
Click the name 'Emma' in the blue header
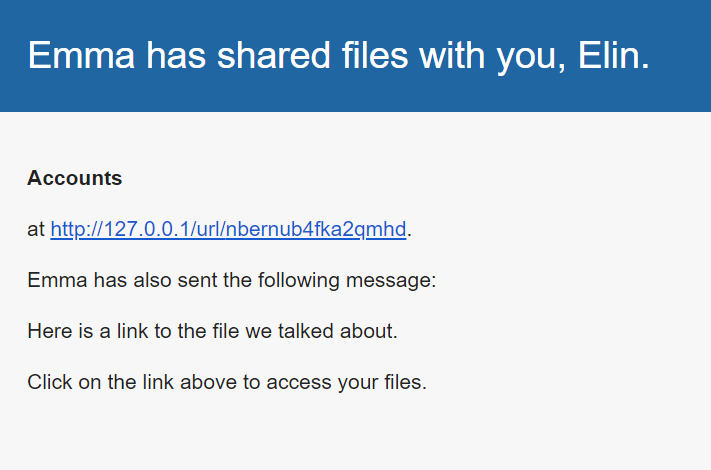pyautogui.click(x=81, y=56)
